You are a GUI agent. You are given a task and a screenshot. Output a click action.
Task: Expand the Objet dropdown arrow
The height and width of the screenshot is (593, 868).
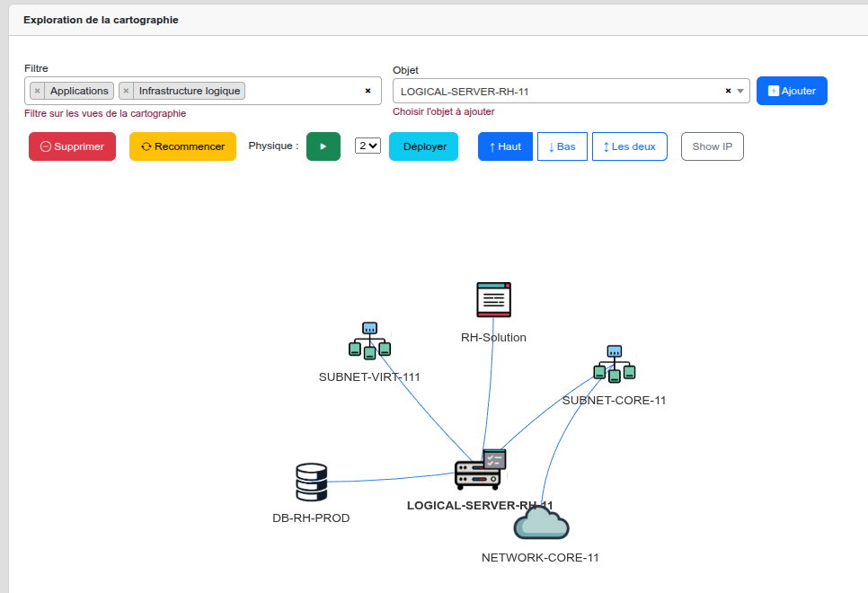point(740,91)
